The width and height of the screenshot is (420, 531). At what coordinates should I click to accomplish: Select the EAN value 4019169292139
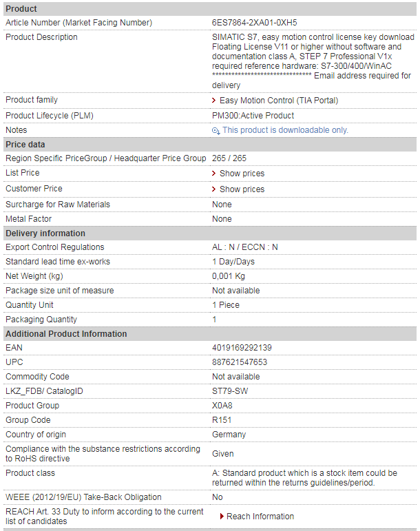tap(242, 348)
